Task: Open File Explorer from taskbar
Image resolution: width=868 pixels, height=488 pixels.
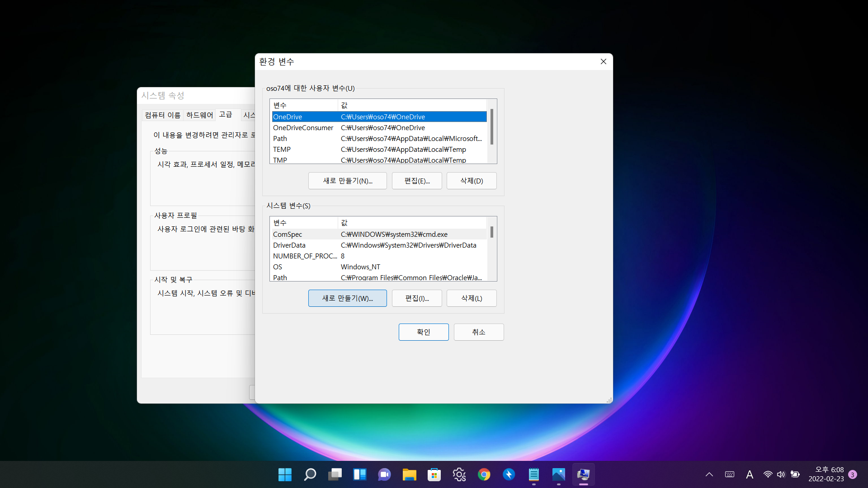Action: [x=409, y=474]
